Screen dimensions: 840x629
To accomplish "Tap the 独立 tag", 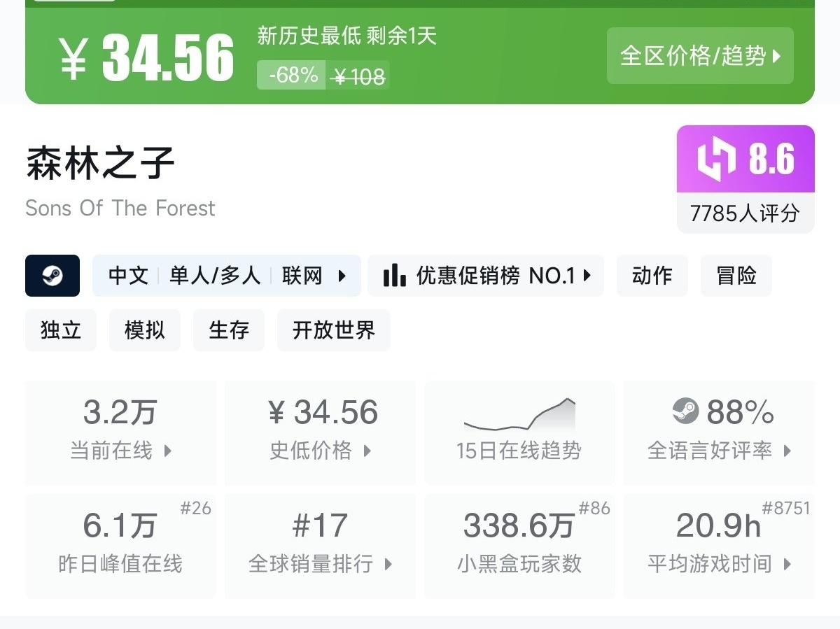I will pyautogui.click(x=61, y=330).
